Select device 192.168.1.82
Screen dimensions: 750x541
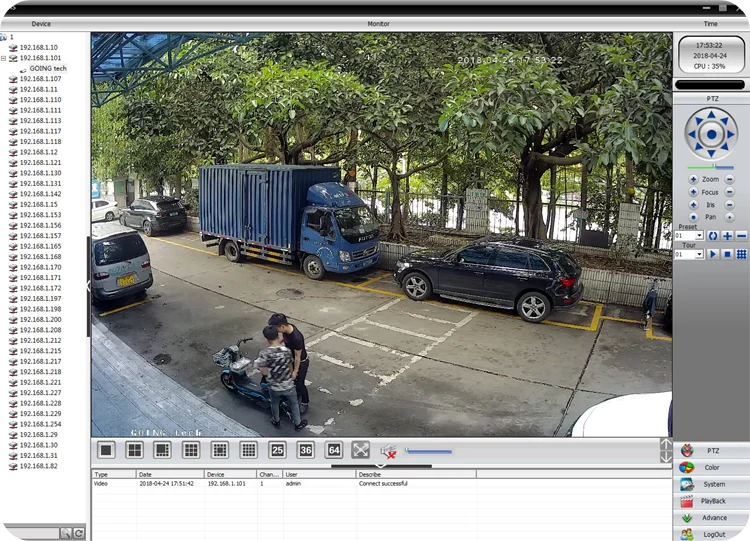38,466
